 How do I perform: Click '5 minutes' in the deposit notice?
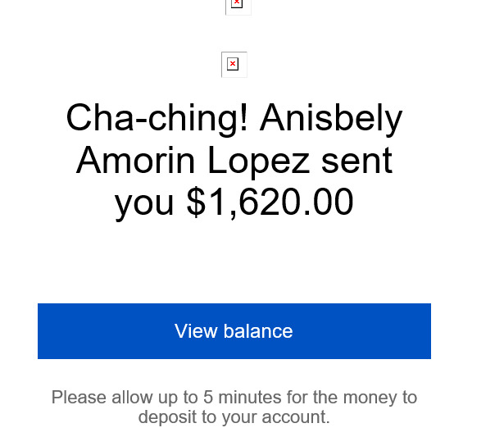click(242, 397)
